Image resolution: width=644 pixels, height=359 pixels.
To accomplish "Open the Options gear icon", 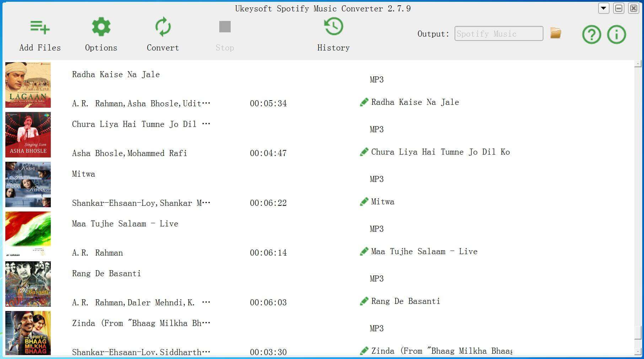I will pos(101,27).
